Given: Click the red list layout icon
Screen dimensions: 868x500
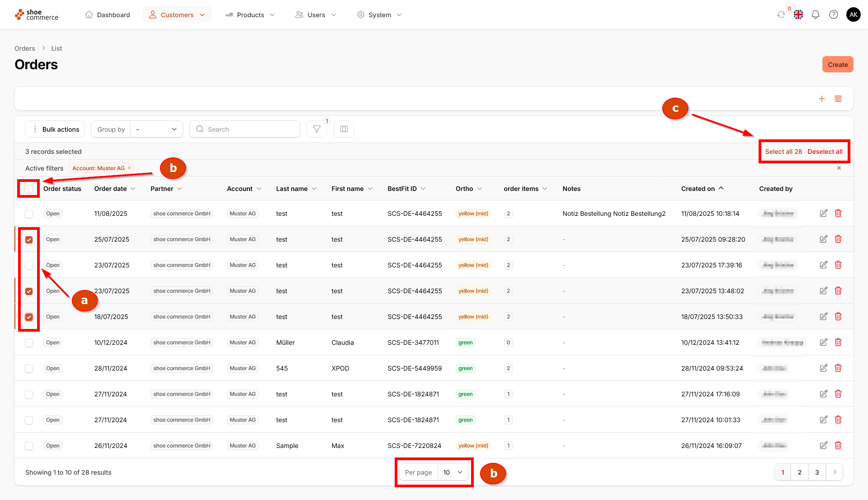Looking at the screenshot, I should coord(838,99).
